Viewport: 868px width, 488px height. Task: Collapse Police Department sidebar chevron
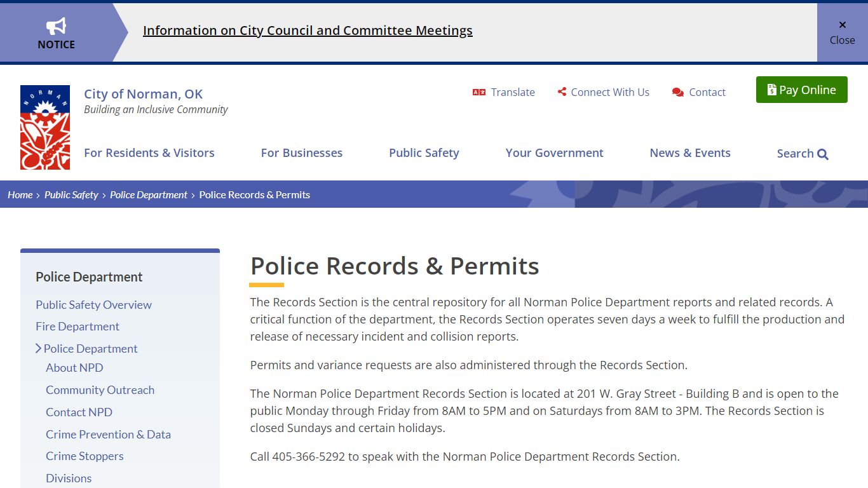coord(38,348)
